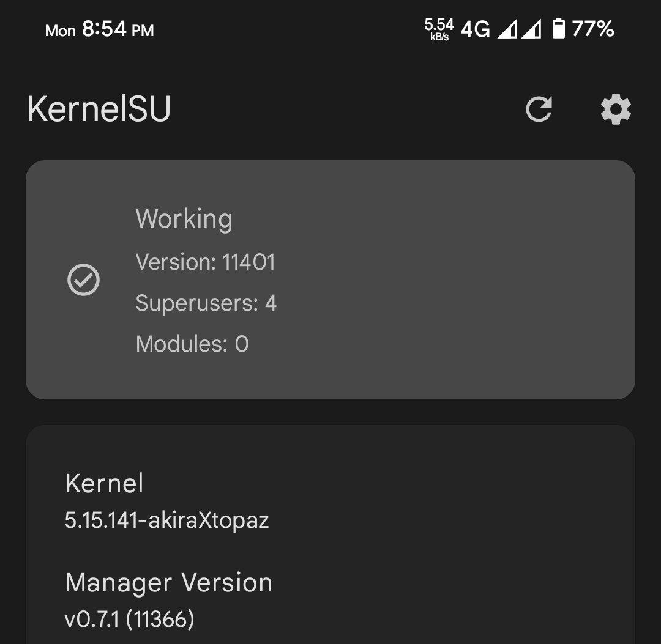Tap the 77% battery percentage
The image size is (661, 644).
click(x=592, y=29)
